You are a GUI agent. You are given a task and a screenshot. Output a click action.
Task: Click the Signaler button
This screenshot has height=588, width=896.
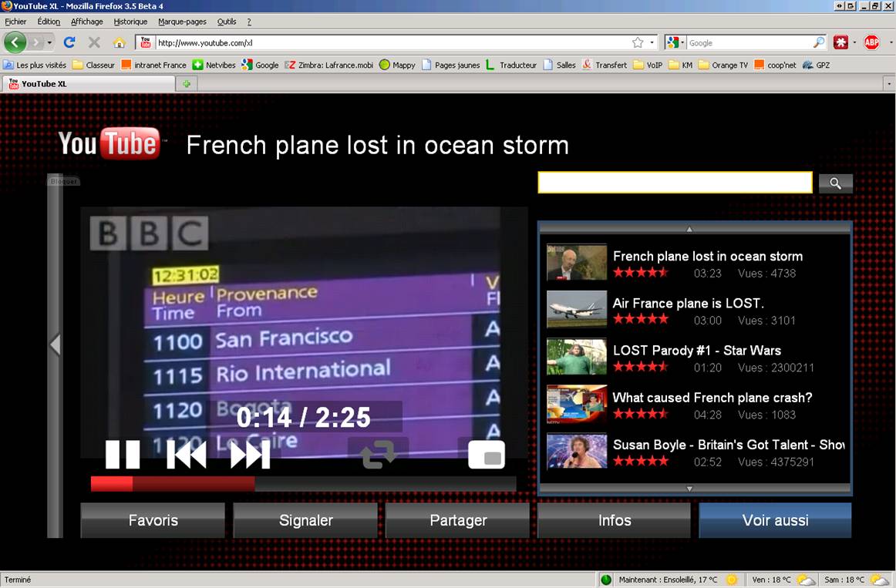click(305, 520)
